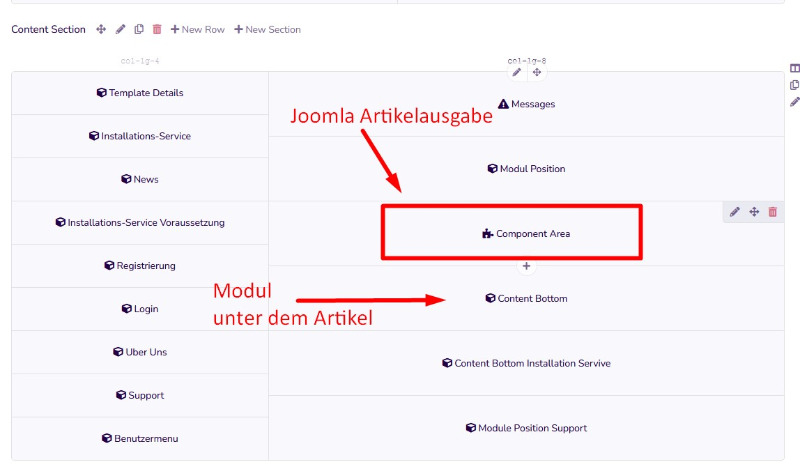
Task: Delete Content Section with trash icon
Action: pos(157,29)
